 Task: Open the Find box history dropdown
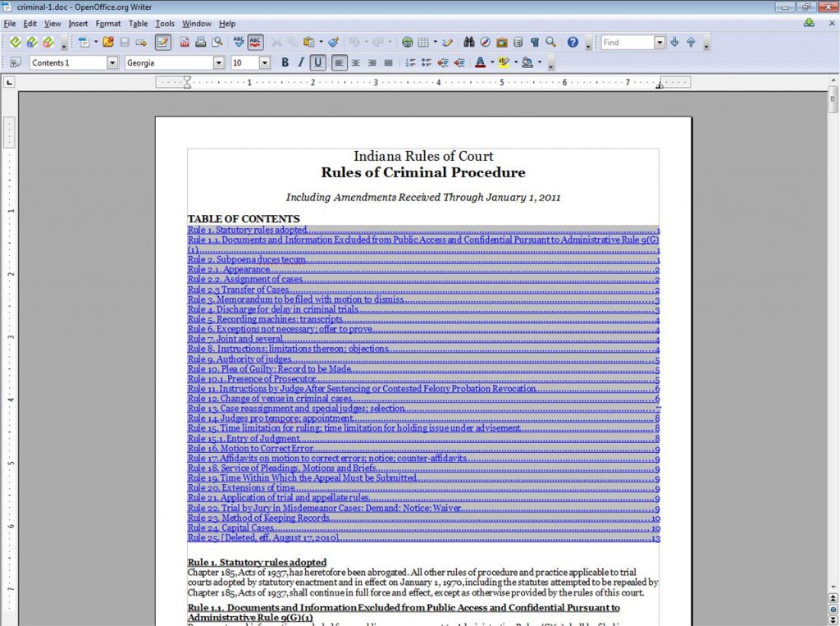(660, 43)
